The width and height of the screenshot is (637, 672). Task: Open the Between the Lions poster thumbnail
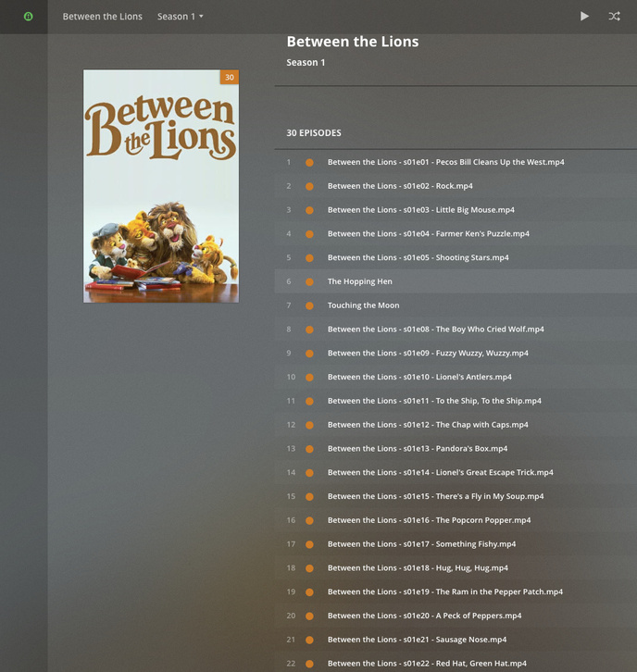[161, 186]
